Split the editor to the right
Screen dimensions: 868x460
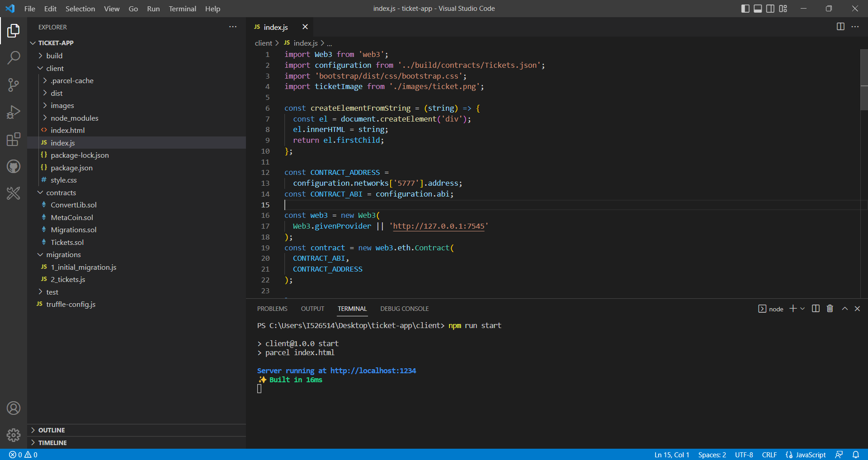point(840,27)
